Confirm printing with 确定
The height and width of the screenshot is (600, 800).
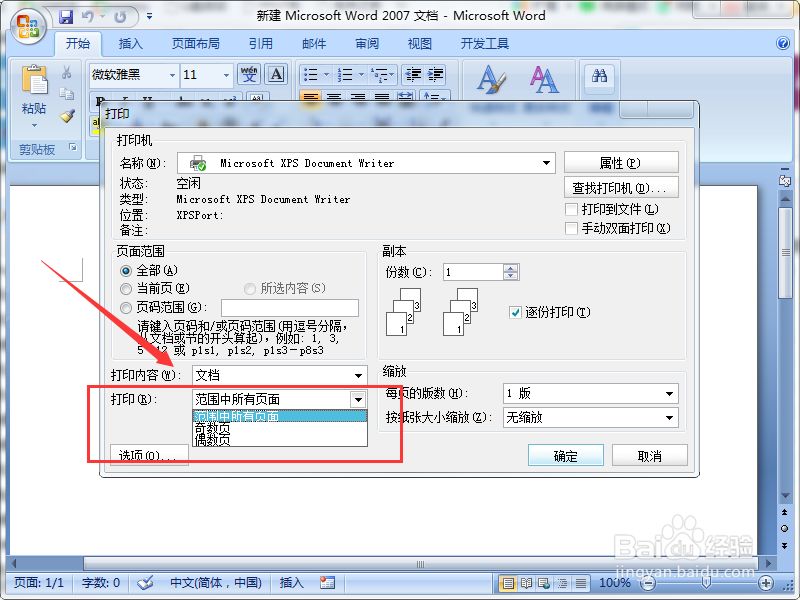point(565,455)
